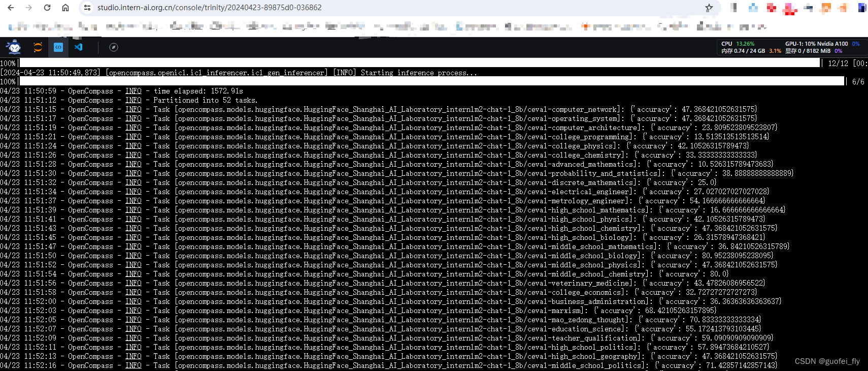868x371 pixels.
Task: Reload the page with the refresh icon
Action: tap(47, 8)
